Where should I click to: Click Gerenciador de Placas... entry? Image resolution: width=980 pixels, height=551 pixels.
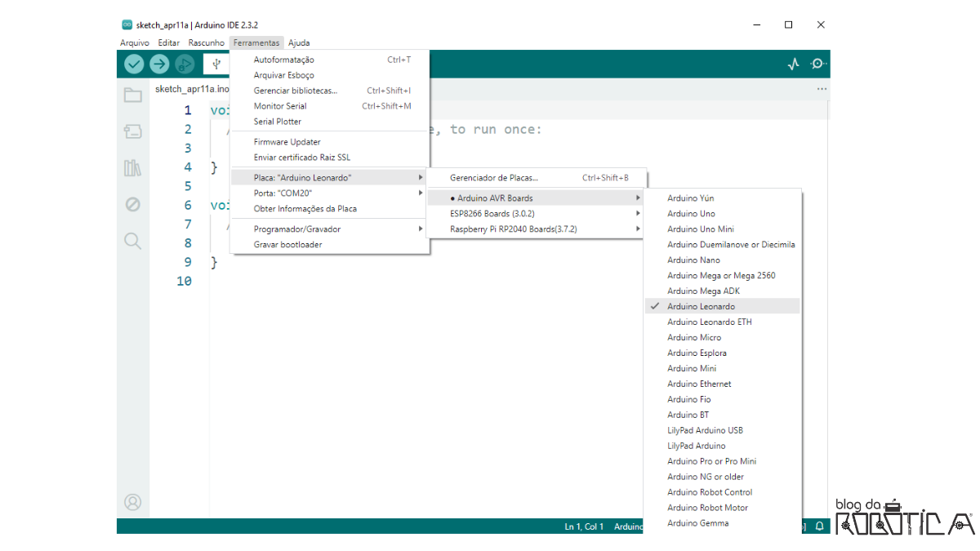point(494,178)
